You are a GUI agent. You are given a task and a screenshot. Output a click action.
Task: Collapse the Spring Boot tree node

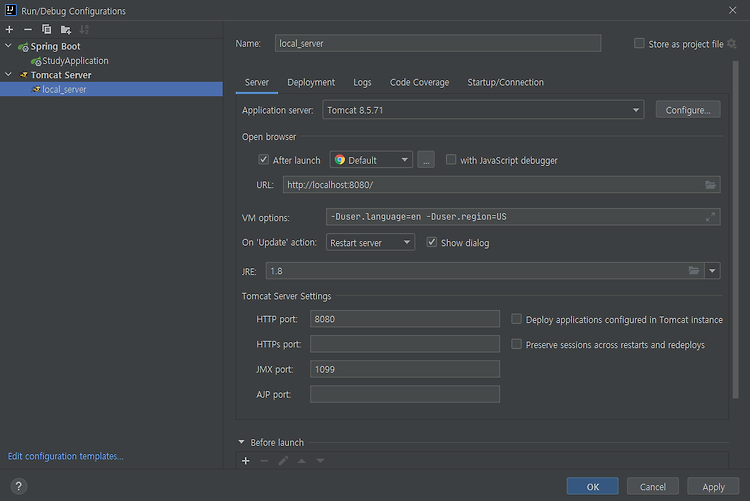click(8, 46)
